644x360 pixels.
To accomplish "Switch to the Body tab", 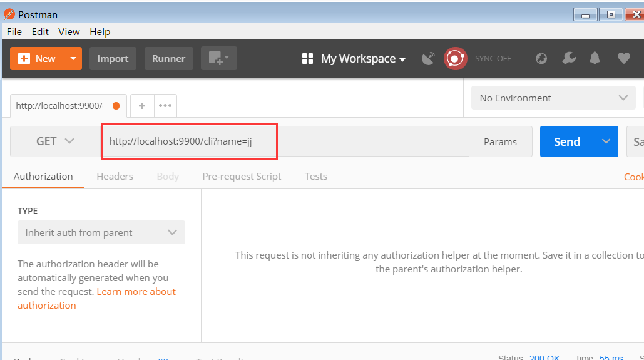I will [x=168, y=177].
